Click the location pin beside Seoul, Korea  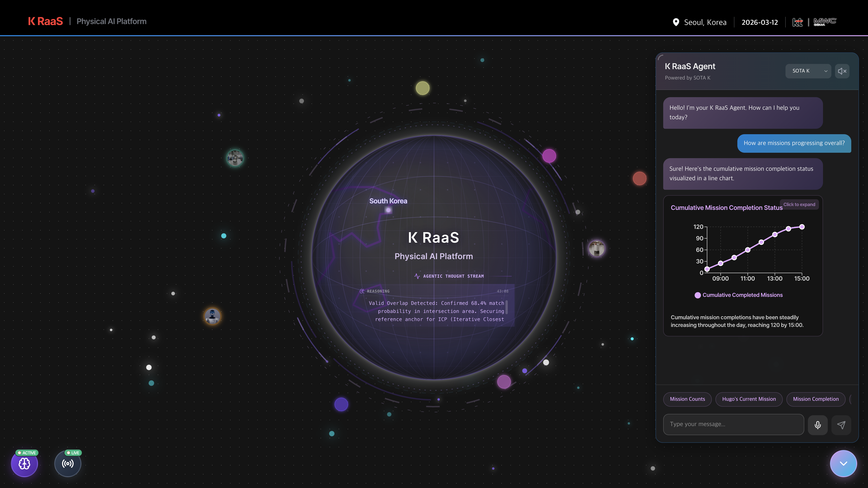point(676,22)
